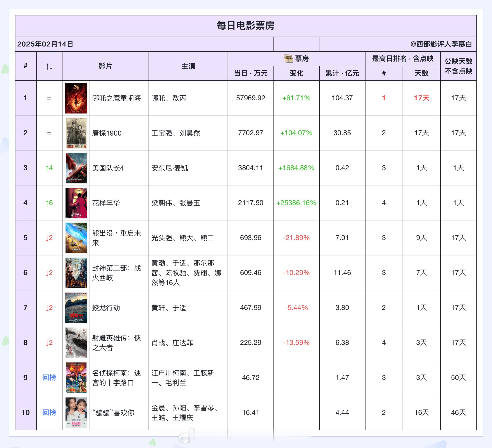
Task: Click the rank number 10 cell
Action: coord(25,412)
